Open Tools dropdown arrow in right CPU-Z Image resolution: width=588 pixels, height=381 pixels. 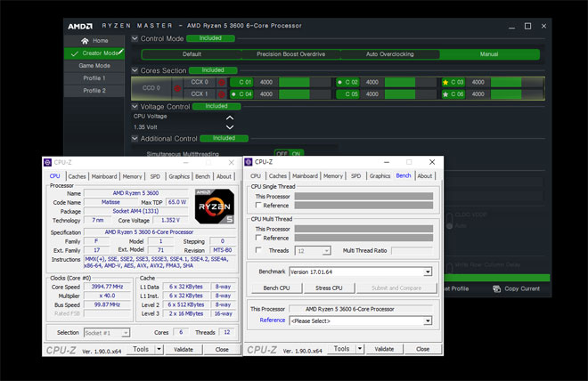[x=360, y=349]
